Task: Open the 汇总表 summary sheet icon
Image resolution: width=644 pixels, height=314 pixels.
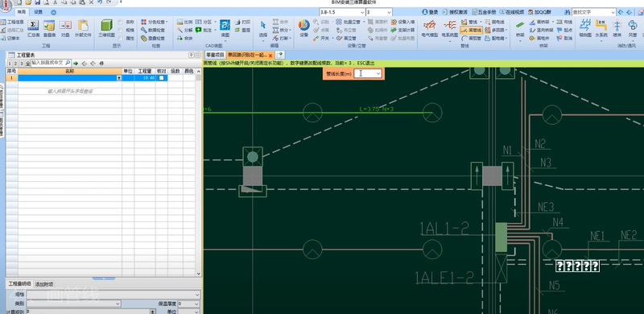Action: click(33, 28)
